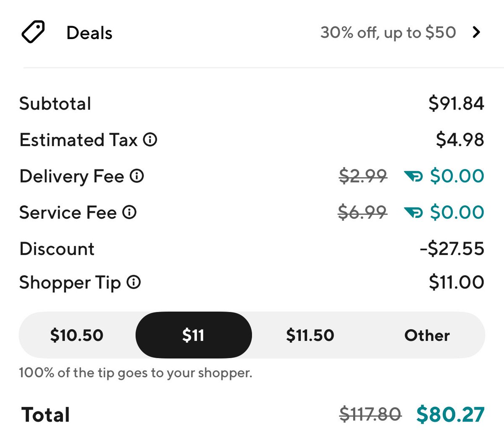
Task: Expand Deals with the right chevron
Action: coord(476,32)
